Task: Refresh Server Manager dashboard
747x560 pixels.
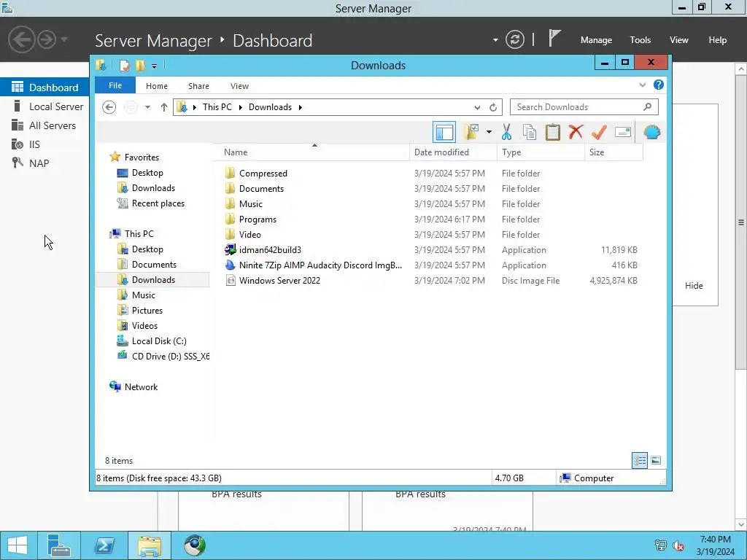Action: [514, 39]
